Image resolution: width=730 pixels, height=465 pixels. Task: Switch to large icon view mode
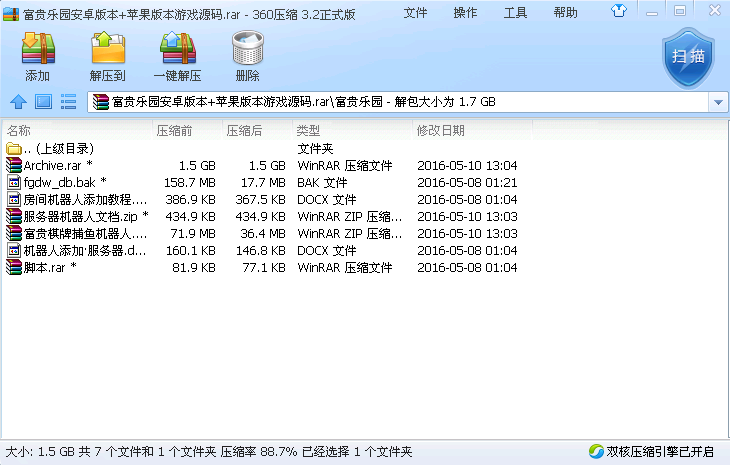tap(43, 101)
